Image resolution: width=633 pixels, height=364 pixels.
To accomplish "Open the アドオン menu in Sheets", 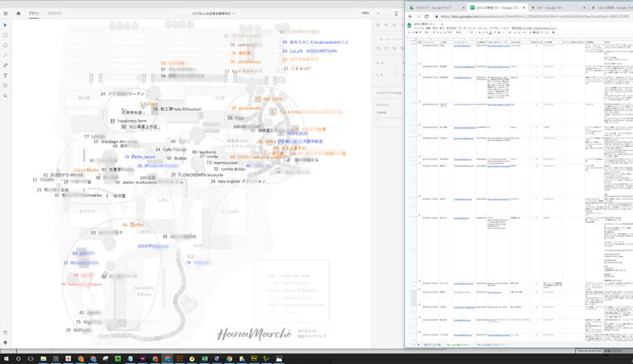I will pos(494,28).
